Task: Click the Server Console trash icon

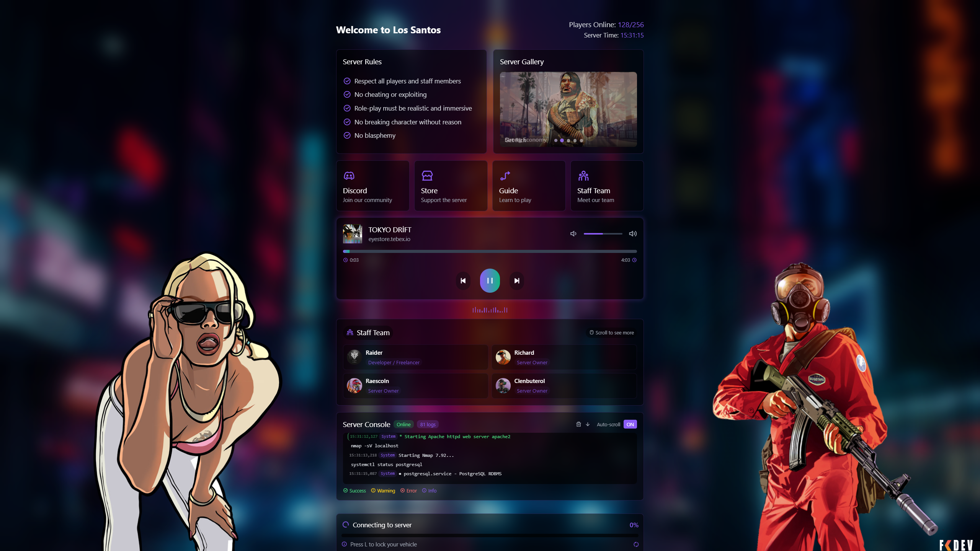Action: click(x=578, y=424)
